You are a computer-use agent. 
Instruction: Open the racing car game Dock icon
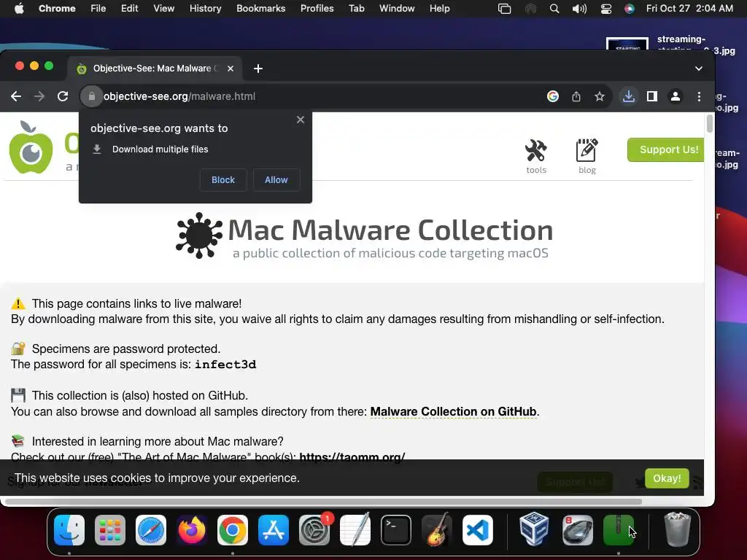578,530
